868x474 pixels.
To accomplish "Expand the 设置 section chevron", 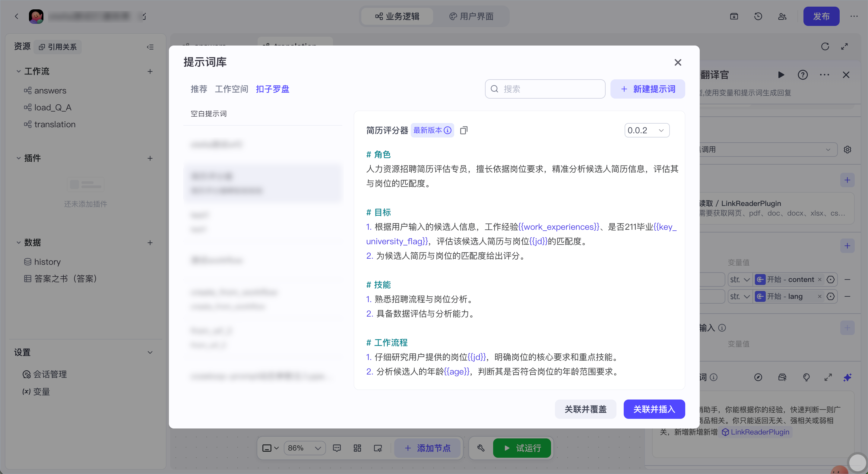I will point(150,352).
